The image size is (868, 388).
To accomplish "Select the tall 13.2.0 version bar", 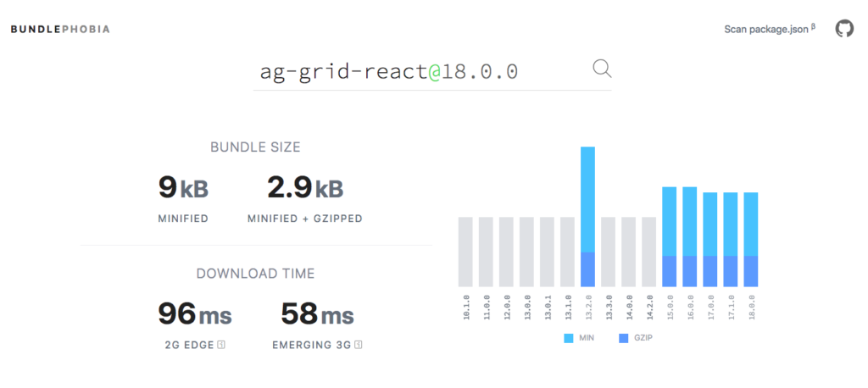I will pyautogui.click(x=588, y=216).
